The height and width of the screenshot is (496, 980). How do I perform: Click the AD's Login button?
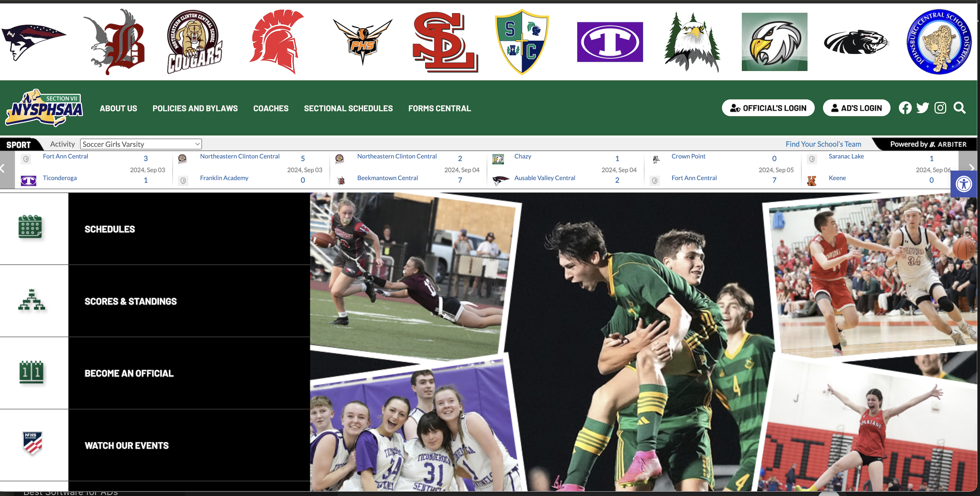(x=856, y=108)
